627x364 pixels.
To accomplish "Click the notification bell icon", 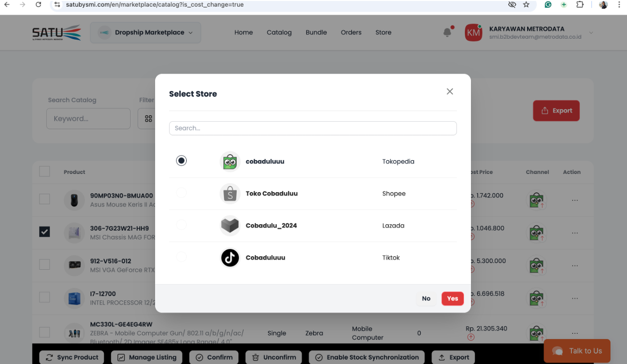I will pos(447,33).
